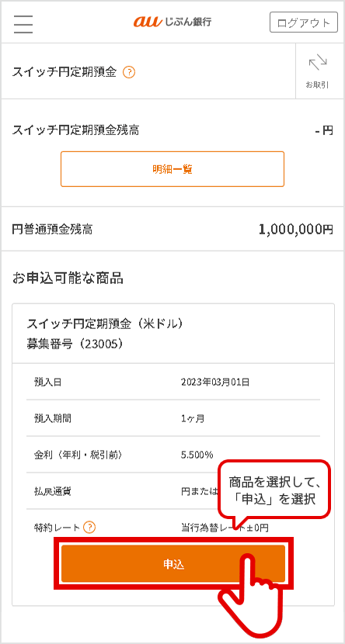The width and height of the screenshot is (345, 644).
Task: Select スイッチ円定期預金（米ドル）product card header
Action: 173,334
